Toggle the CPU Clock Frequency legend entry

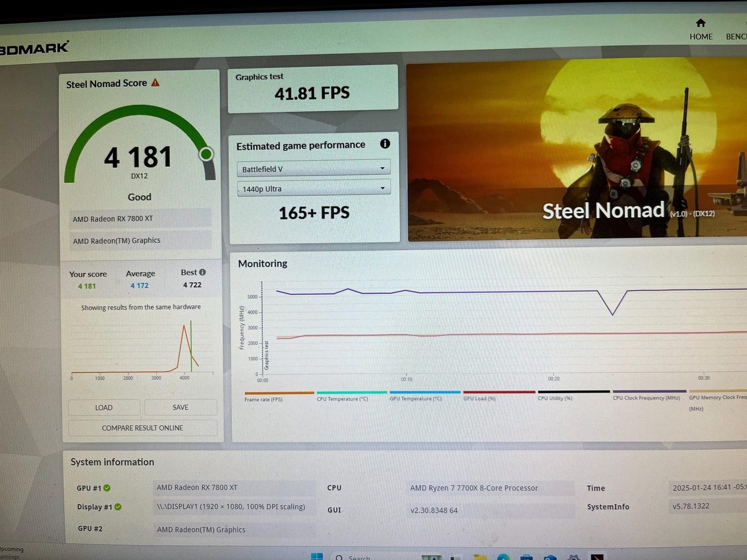(649, 395)
